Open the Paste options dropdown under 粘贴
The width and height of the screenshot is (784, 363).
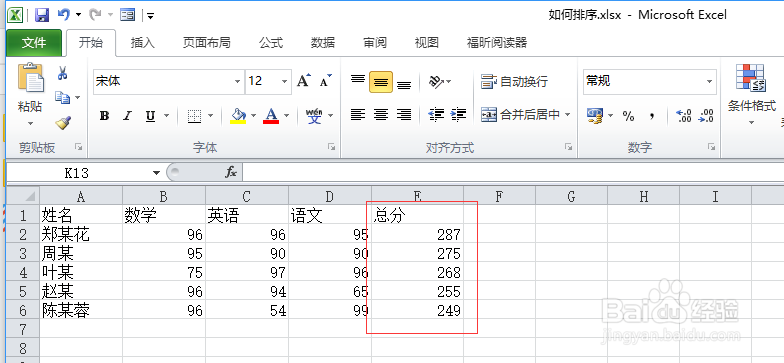coord(30,123)
